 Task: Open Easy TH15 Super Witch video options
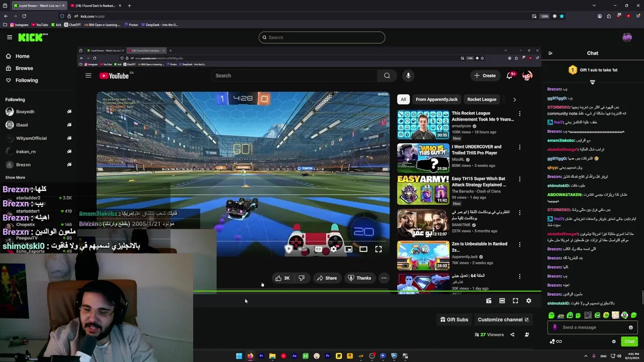[520, 179]
